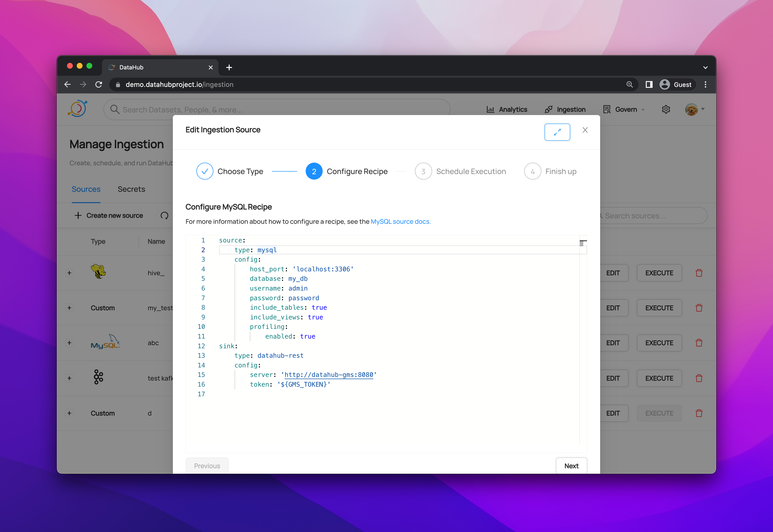Click trash icon for MySQL abc source

point(699,343)
